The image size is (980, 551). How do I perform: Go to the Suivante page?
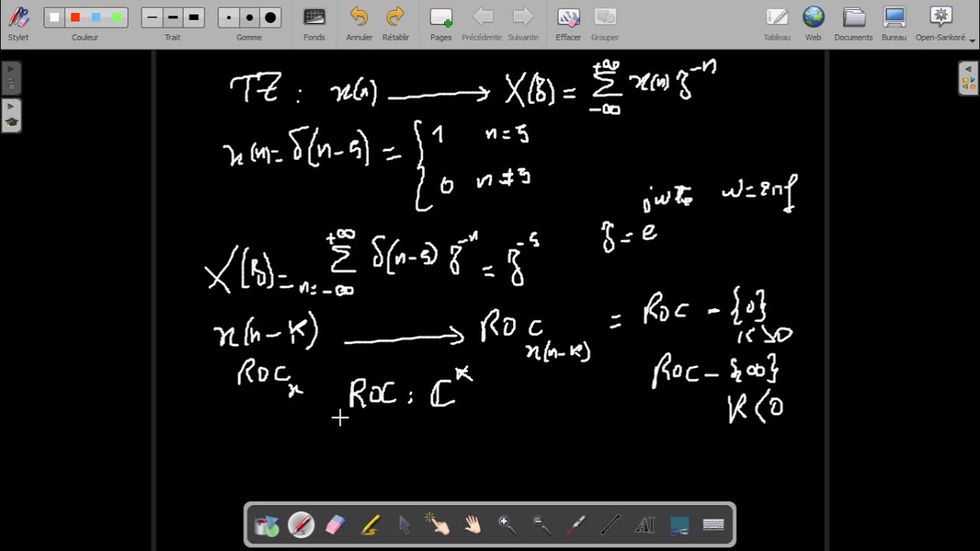(x=523, y=23)
